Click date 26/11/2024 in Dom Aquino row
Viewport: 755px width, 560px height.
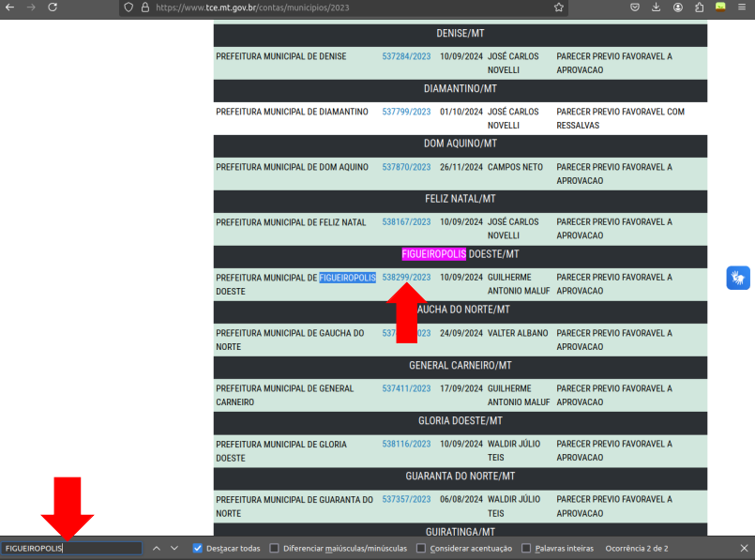461,167
